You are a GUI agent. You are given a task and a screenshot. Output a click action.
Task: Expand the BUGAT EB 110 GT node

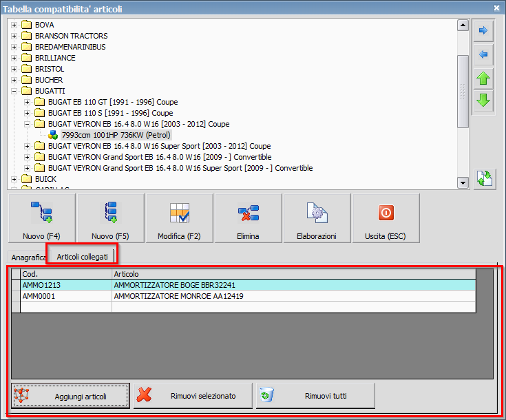[x=28, y=102]
